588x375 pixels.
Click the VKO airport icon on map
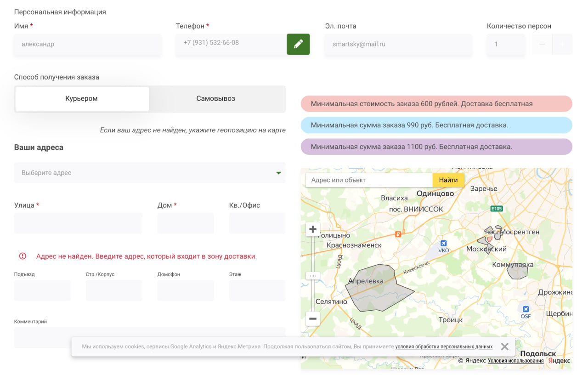click(443, 244)
